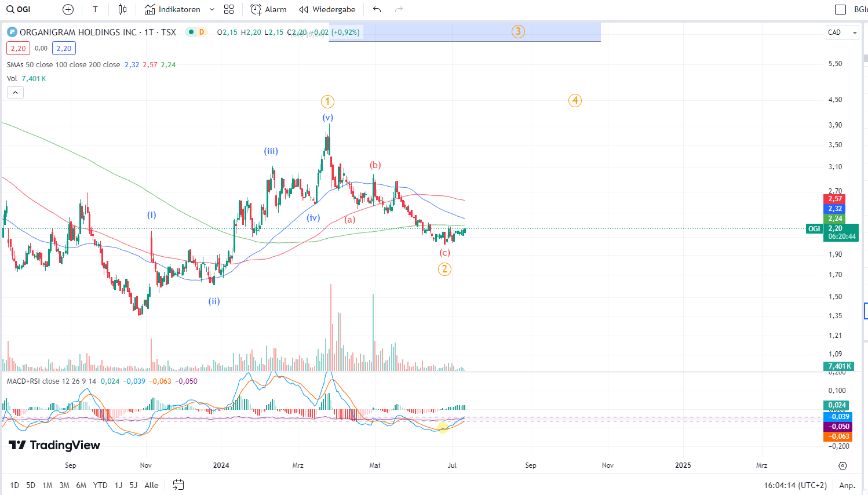868x495 pixels.
Task: Click the red 2,20 sell button
Action: [x=18, y=49]
